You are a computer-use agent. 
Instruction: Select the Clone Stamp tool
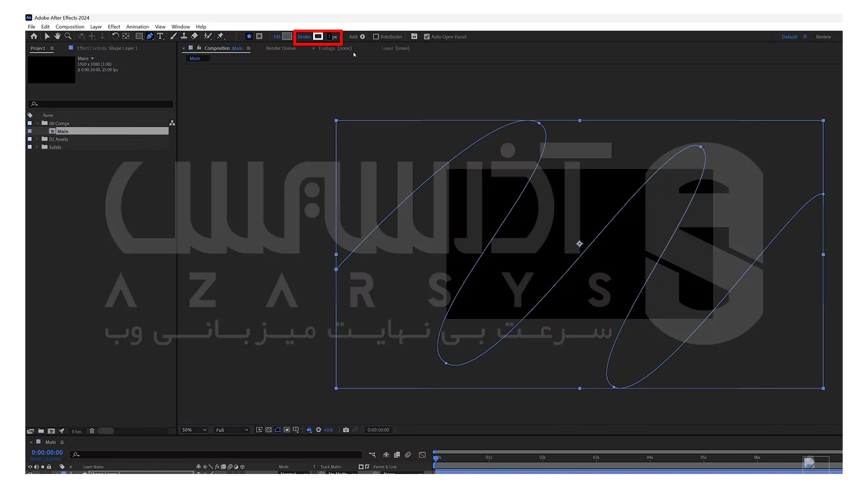(184, 36)
